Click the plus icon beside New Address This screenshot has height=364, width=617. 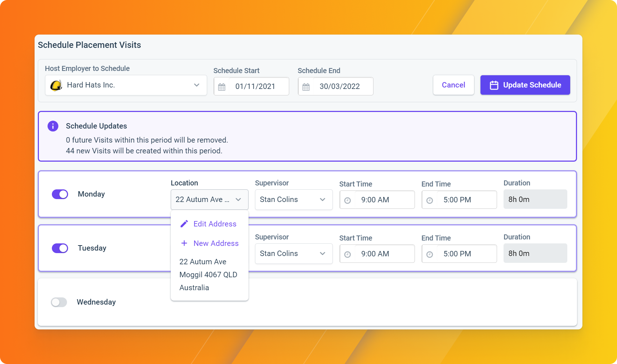(x=184, y=243)
